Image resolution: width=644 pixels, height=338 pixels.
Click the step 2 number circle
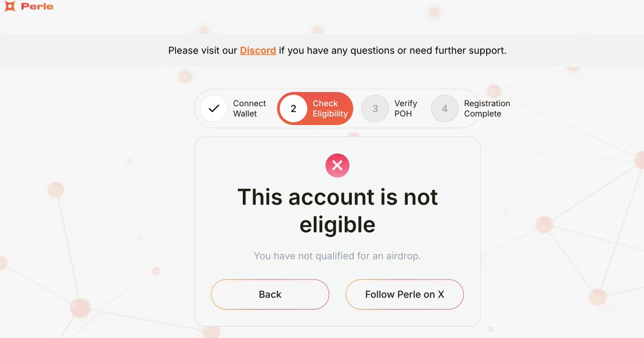click(x=293, y=109)
